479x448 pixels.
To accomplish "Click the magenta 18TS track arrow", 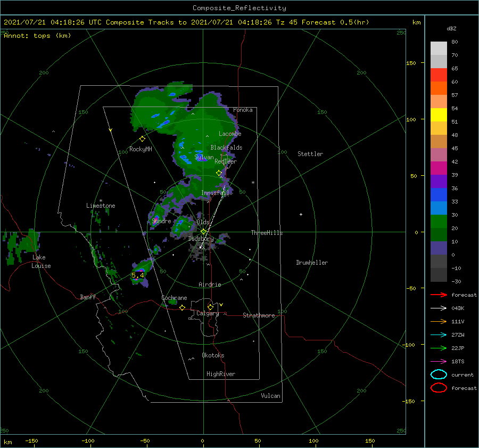I will pos(439,362).
